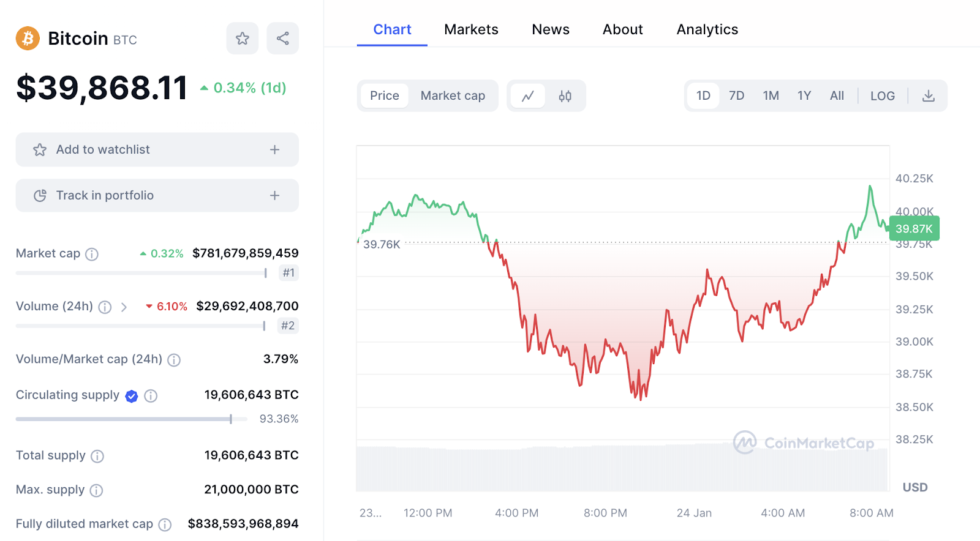This screenshot has height=541, width=980.
Task: Click the share icon next to Bitcoin
Action: 282,39
